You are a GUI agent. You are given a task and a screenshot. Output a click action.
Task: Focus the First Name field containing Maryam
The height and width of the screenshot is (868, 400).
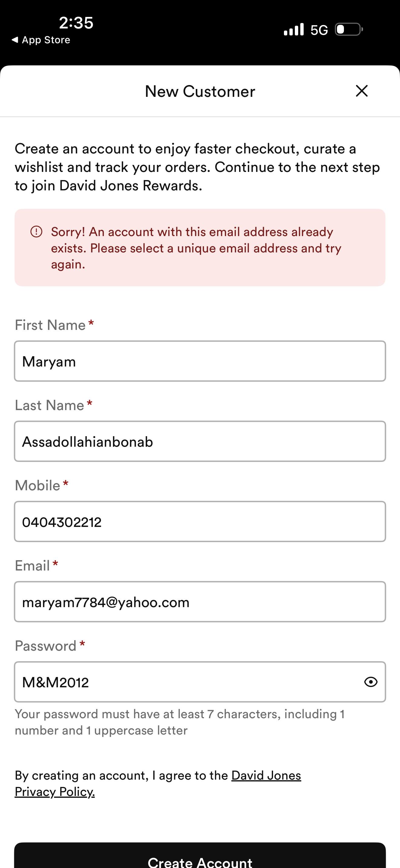(x=200, y=361)
